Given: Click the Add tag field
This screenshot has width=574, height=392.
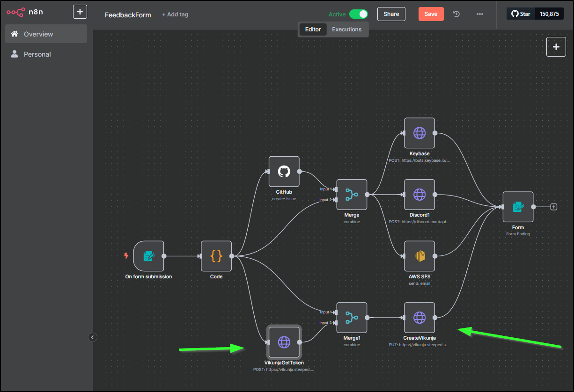Looking at the screenshot, I should pos(175,15).
